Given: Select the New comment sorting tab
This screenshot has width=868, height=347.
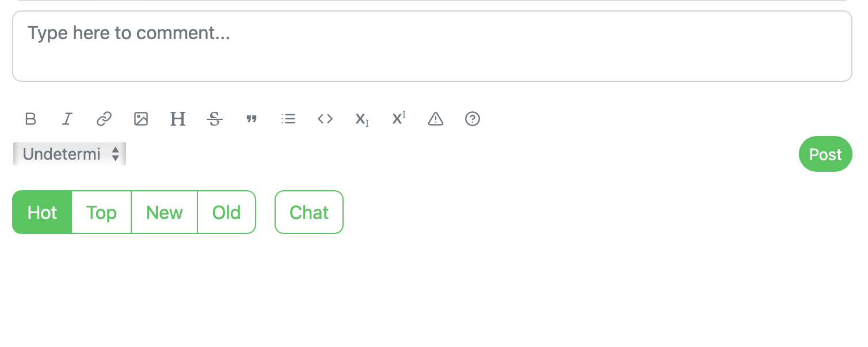Looking at the screenshot, I should (164, 212).
